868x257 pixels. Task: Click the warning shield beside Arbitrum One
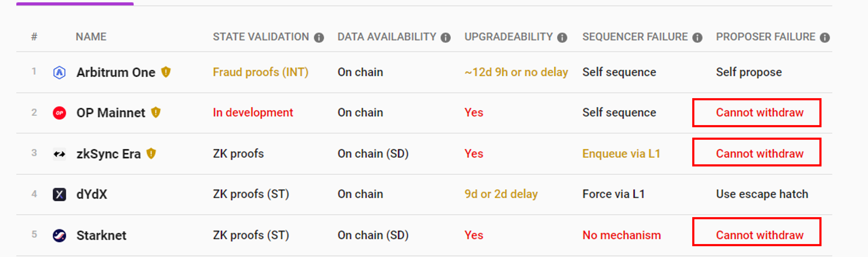(166, 72)
